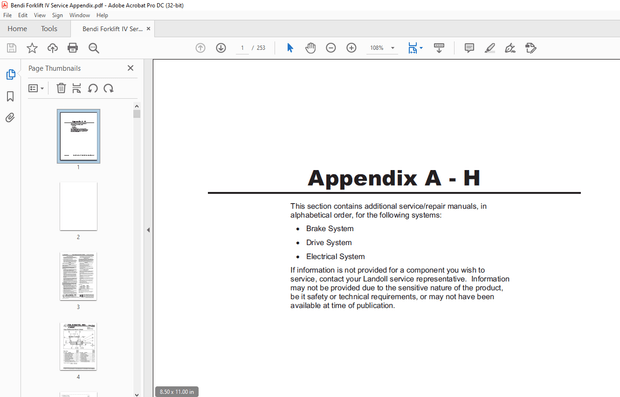Open the Sign document pen tool
The width and height of the screenshot is (620, 397).
[x=510, y=48]
